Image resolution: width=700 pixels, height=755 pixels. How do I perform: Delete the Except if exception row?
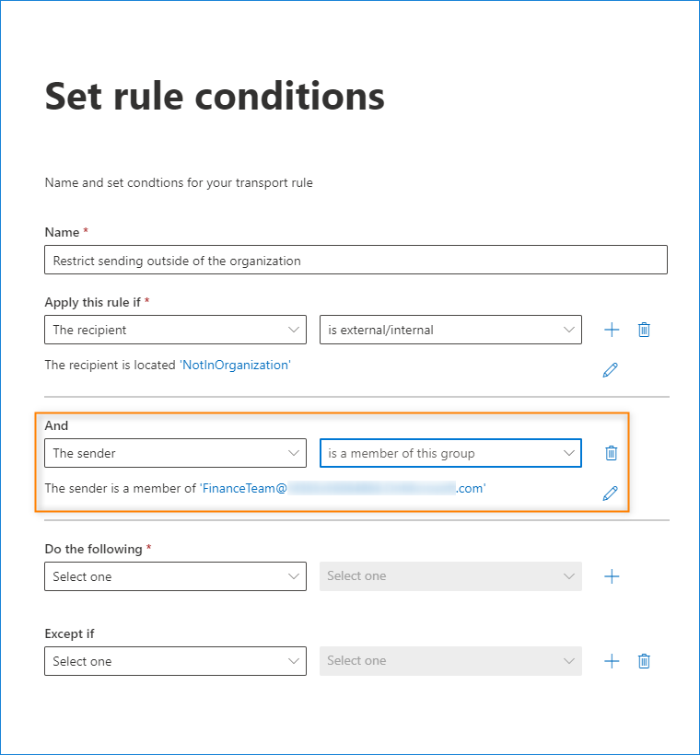pos(644,661)
